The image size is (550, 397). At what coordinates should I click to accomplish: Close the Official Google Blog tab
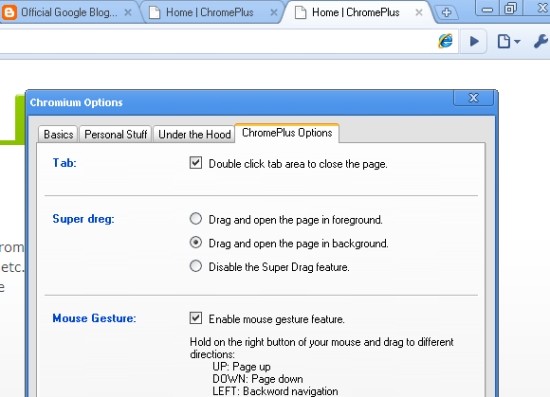128,13
